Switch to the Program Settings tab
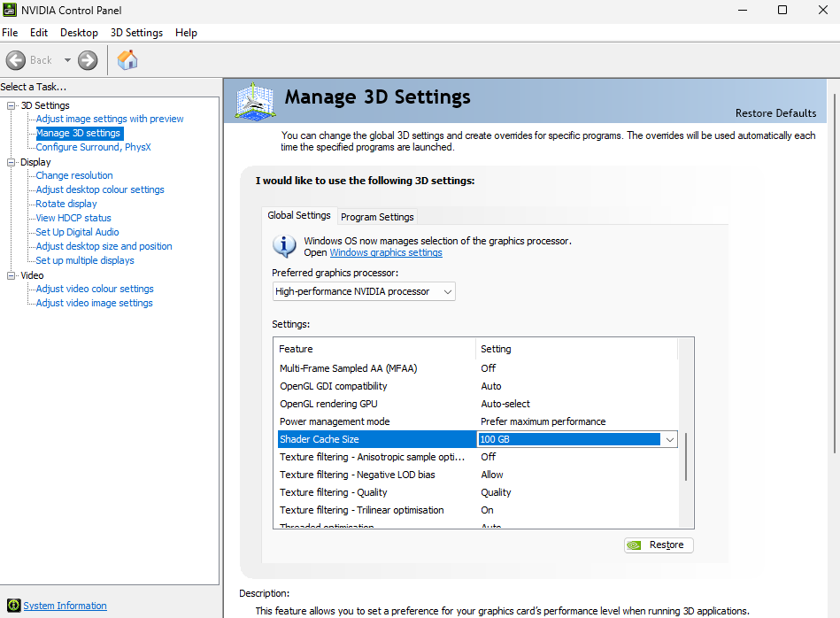 377,217
